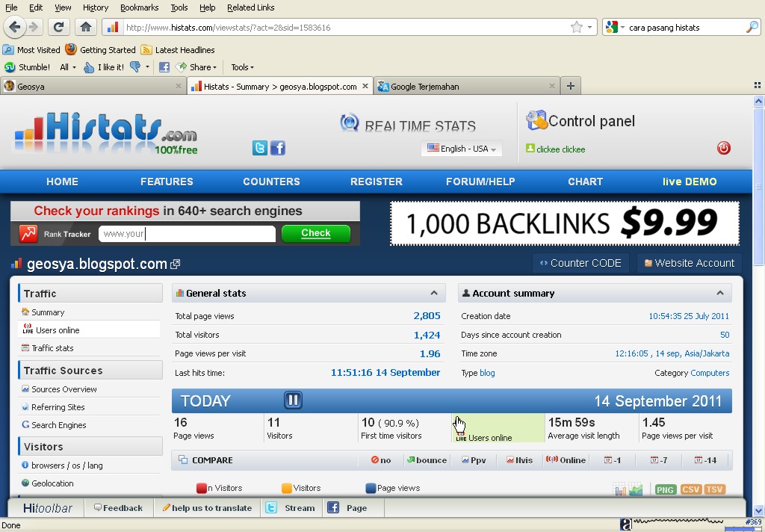Click the StumbleUpon Stumble! icon
The width and height of the screenshot is (765, 532).
pos(10,66)
